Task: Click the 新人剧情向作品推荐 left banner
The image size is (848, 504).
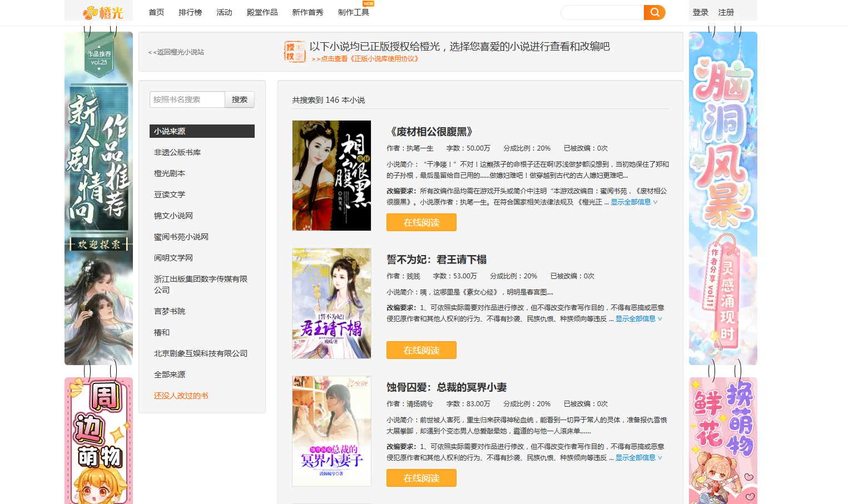Action: [98, 198]
